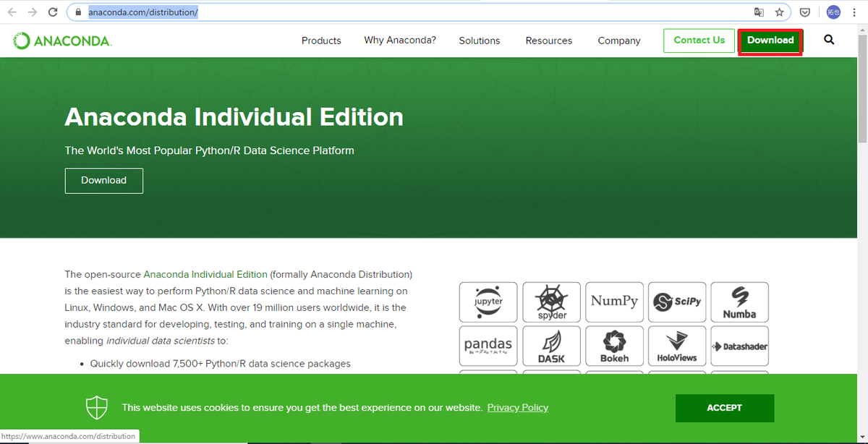Accept cookies with the ACCEPT button
The height and width of the screenshot is (444, 868).
(x=725, y=408)
